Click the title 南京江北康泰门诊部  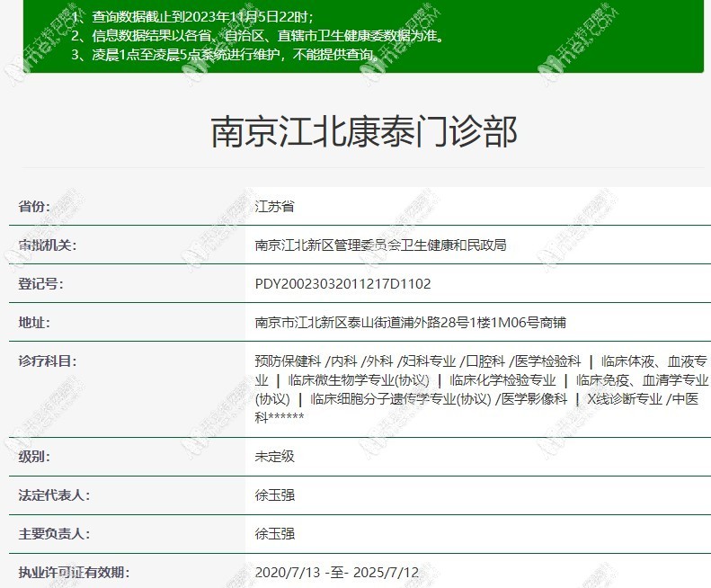click(x=364, y=132)
